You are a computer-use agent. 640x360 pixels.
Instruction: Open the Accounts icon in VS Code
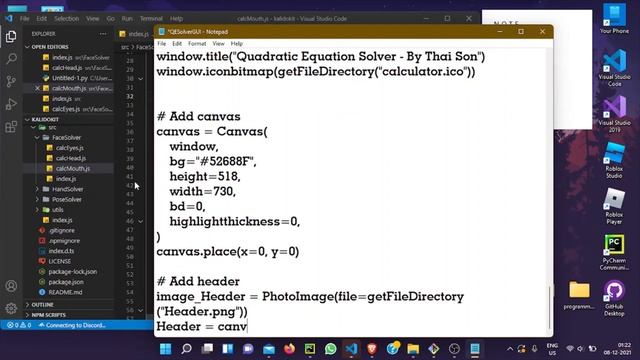click(11, 286)
